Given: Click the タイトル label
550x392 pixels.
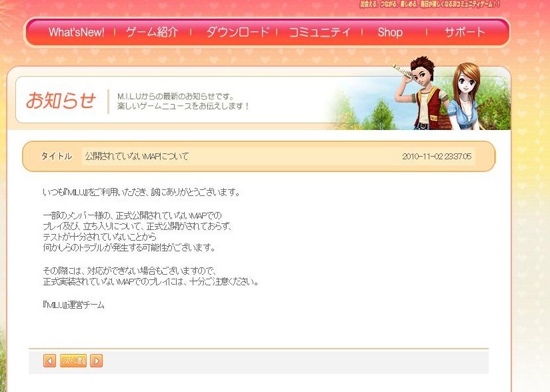Looking at the screenshot, I should click(57, 156).
